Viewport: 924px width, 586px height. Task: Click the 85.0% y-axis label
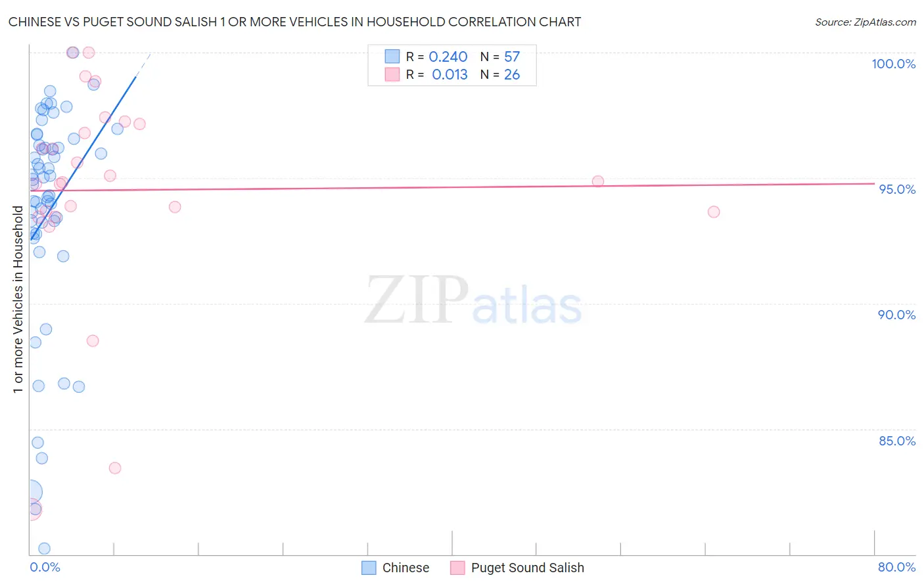coord(897,441)
